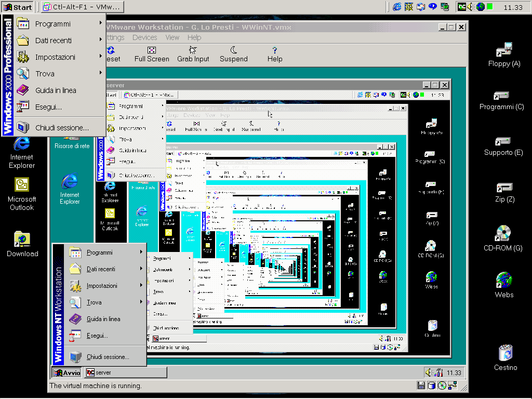Expand Impostazioni submenu arrow in NT menu

[141, 285]
